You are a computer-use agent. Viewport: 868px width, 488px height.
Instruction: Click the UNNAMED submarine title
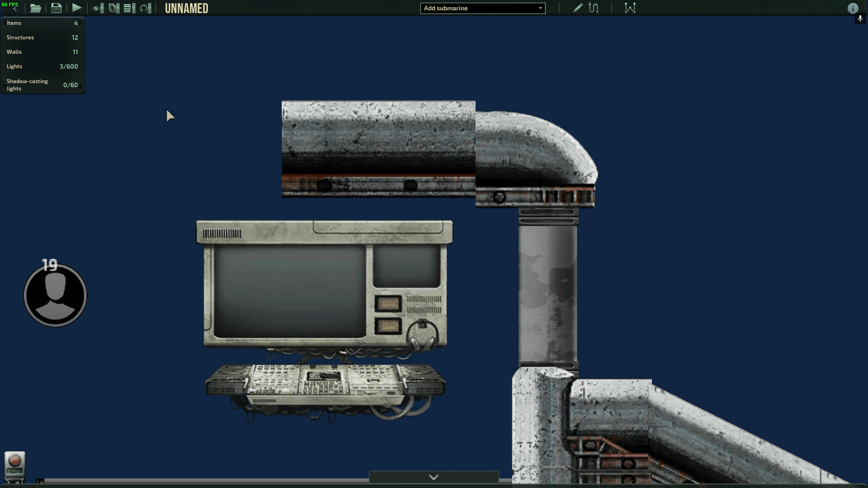[x=186, y=8]
